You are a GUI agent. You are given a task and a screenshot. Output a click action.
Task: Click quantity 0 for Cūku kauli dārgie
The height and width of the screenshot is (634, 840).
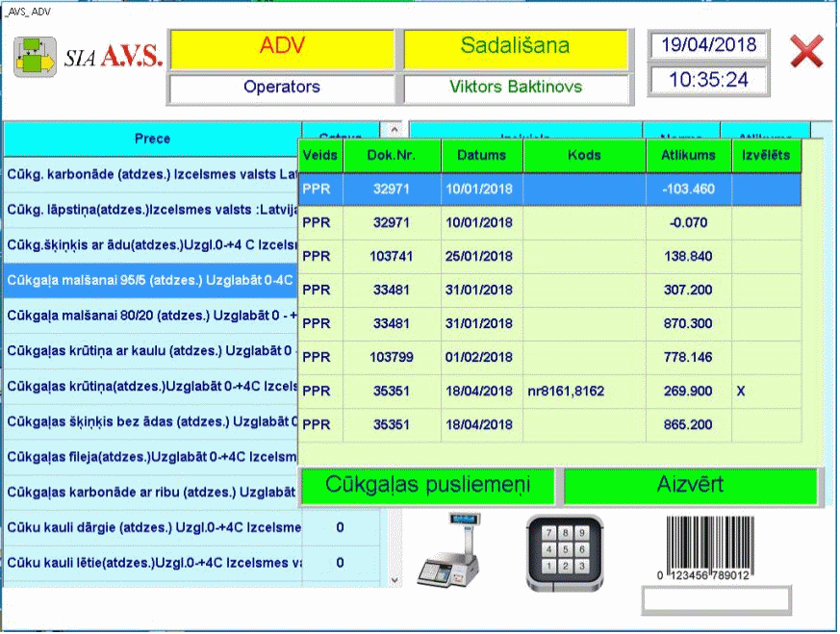pos(341,528)
